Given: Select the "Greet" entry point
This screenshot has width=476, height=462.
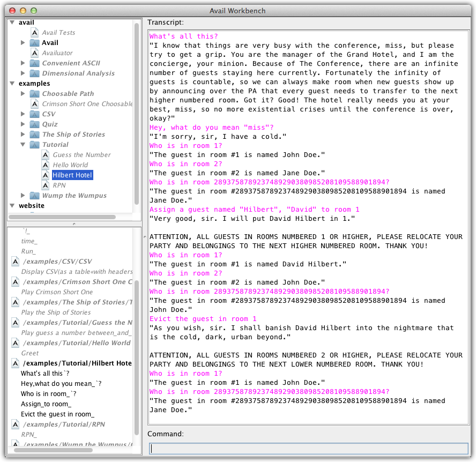Looking at the screenshot, I should point(30,353).
